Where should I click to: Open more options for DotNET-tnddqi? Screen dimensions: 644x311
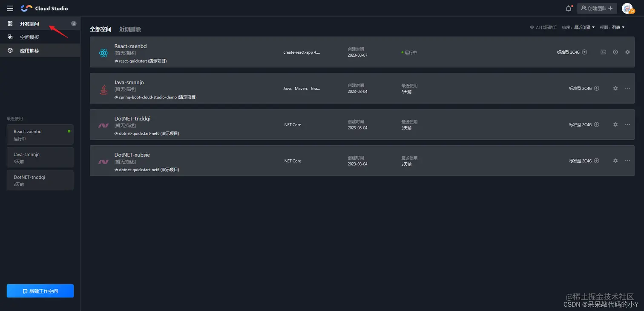627,124
